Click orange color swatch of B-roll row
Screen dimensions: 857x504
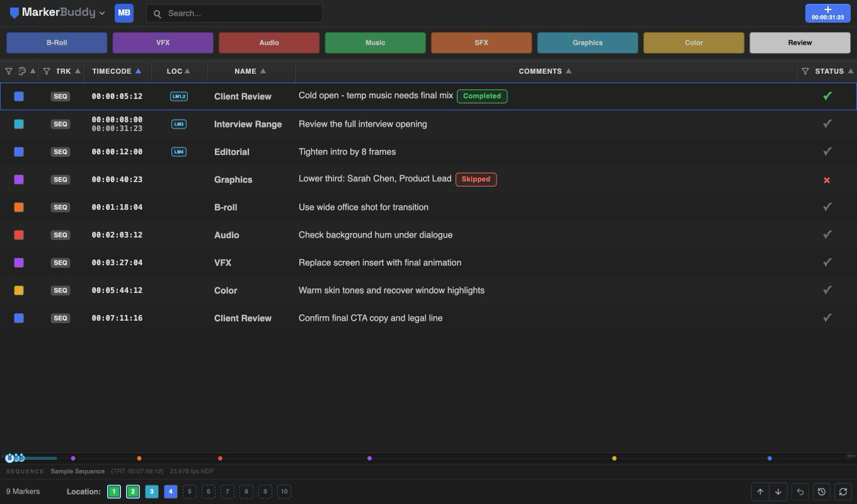pos(19,207)
